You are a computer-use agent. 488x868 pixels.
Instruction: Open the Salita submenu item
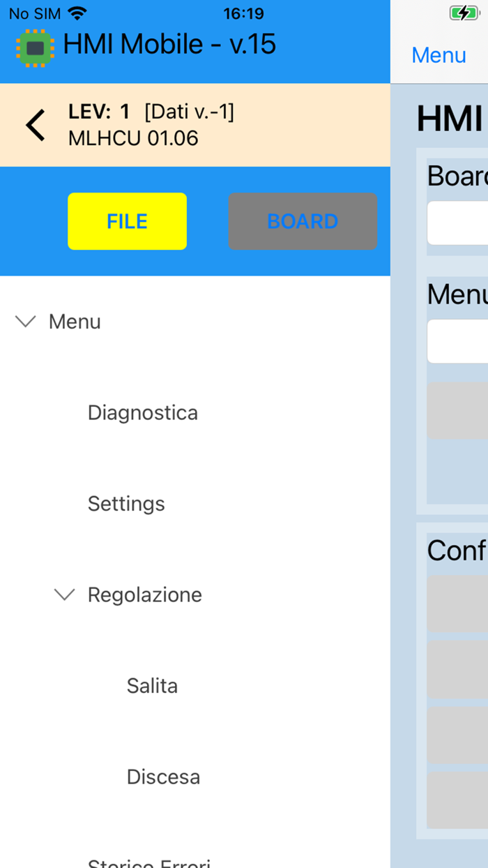[152, 686]
